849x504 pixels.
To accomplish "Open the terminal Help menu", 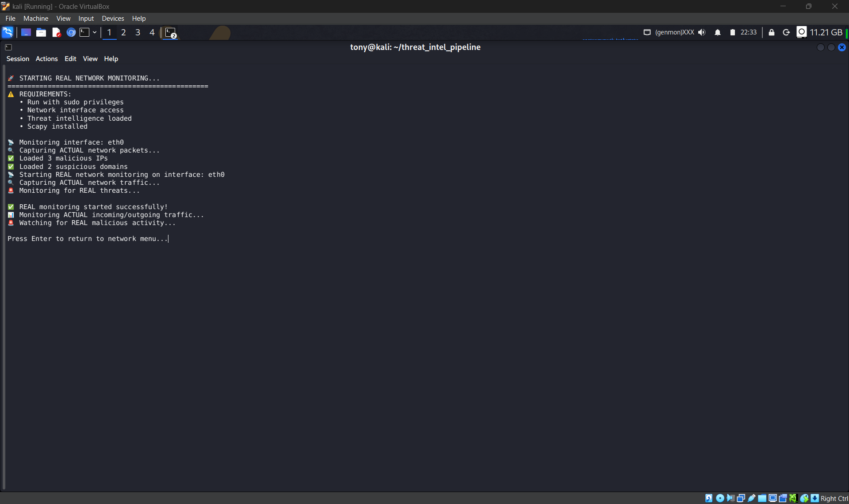I will point(111,59).
